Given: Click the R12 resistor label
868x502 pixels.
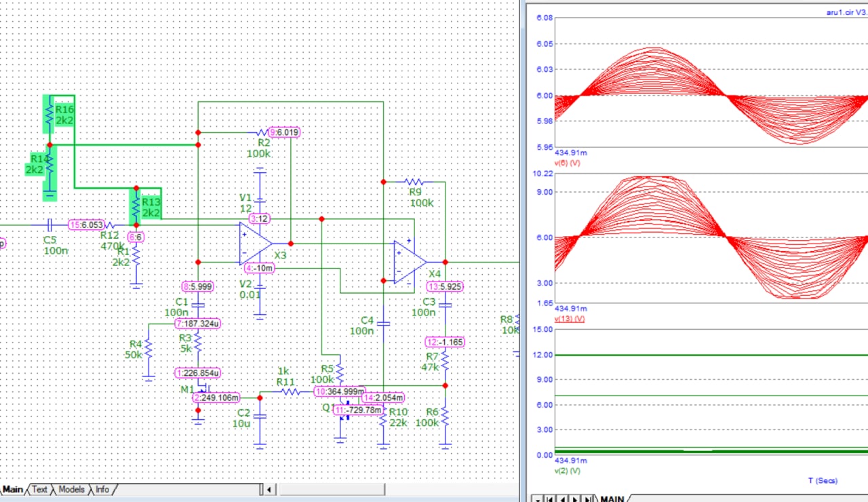Looking at the screenshot, I should [x=109, y=235].
